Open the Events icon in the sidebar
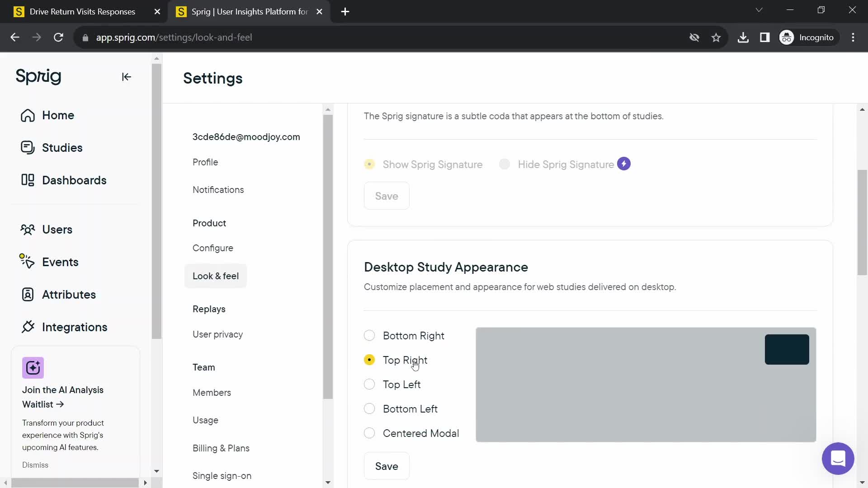 click(27, 261)
